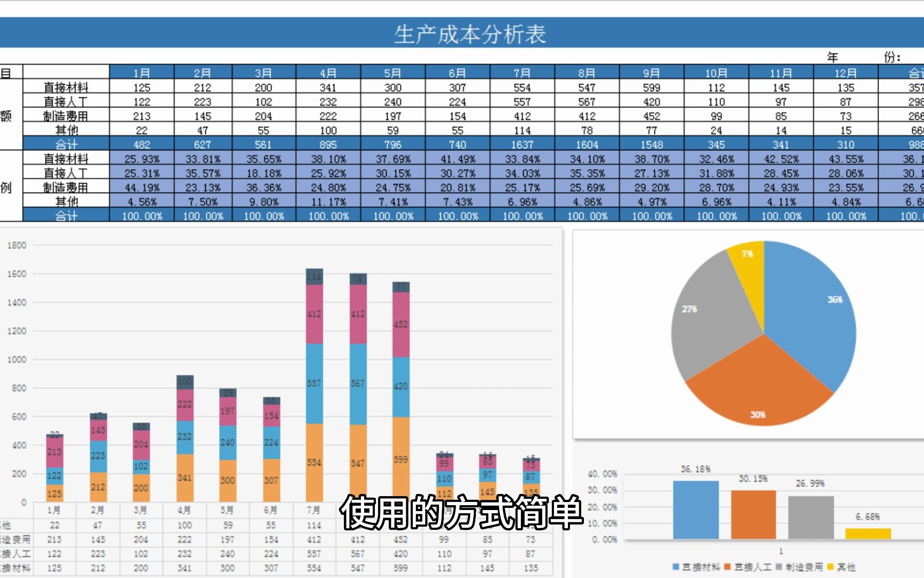
Task: Click the total cell 482
Action: (x=142, y=144)
